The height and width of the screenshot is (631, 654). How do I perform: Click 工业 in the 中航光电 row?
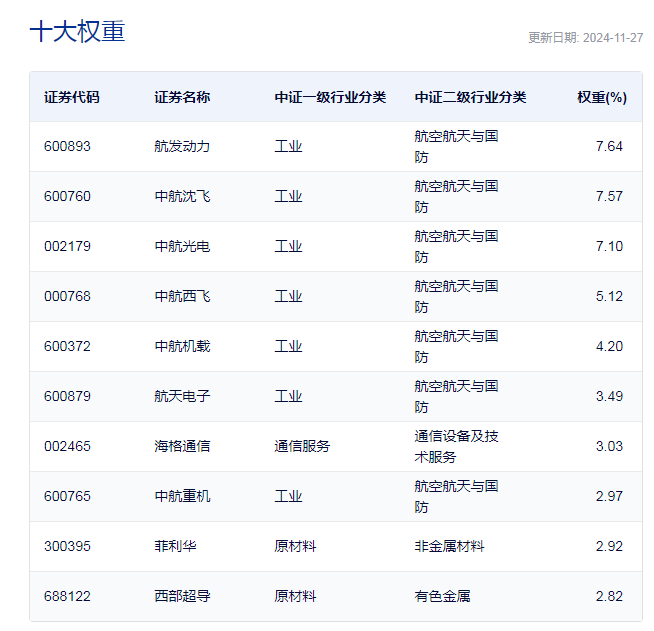coord(288,246)
